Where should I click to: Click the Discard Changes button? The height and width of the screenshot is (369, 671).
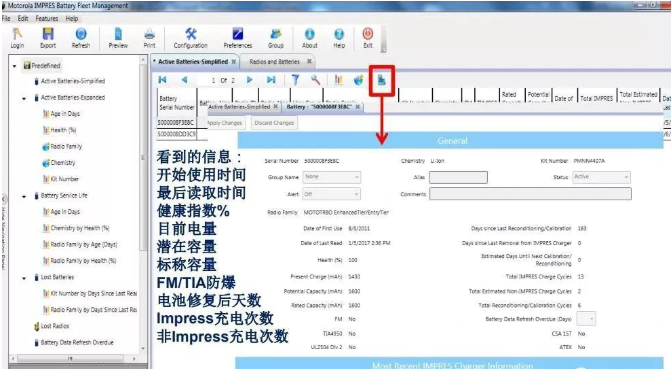[x=274, y=123]
